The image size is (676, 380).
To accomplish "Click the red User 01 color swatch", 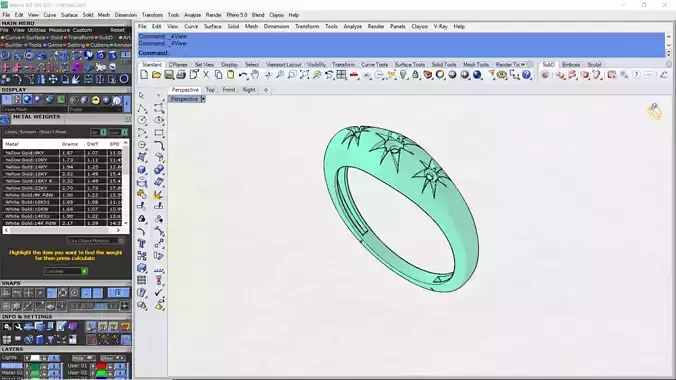I will [102, 366].
